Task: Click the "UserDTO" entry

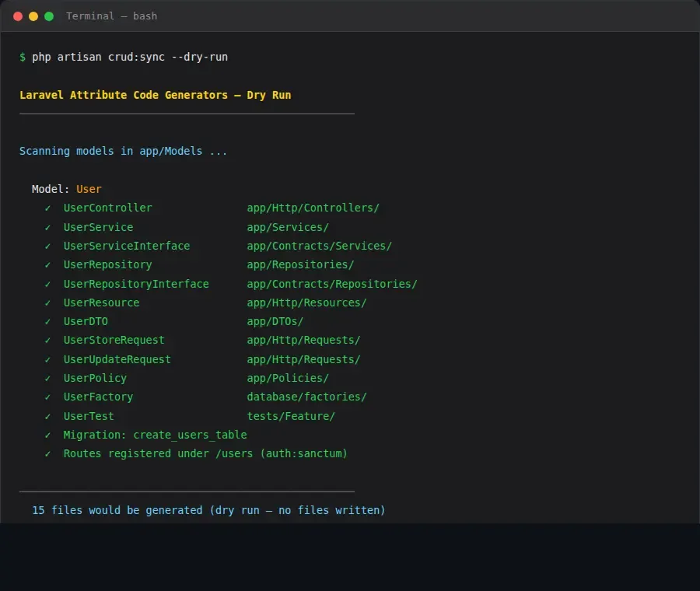Action: 86,321
